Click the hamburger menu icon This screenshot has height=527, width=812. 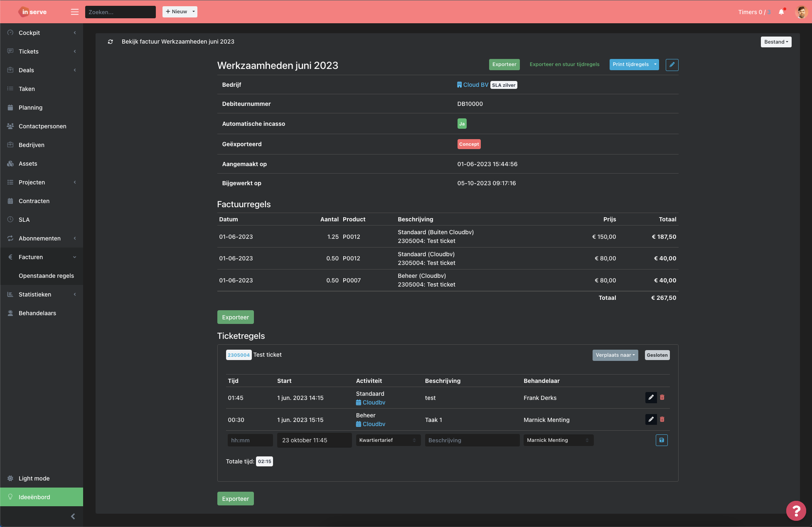[75, 12]
